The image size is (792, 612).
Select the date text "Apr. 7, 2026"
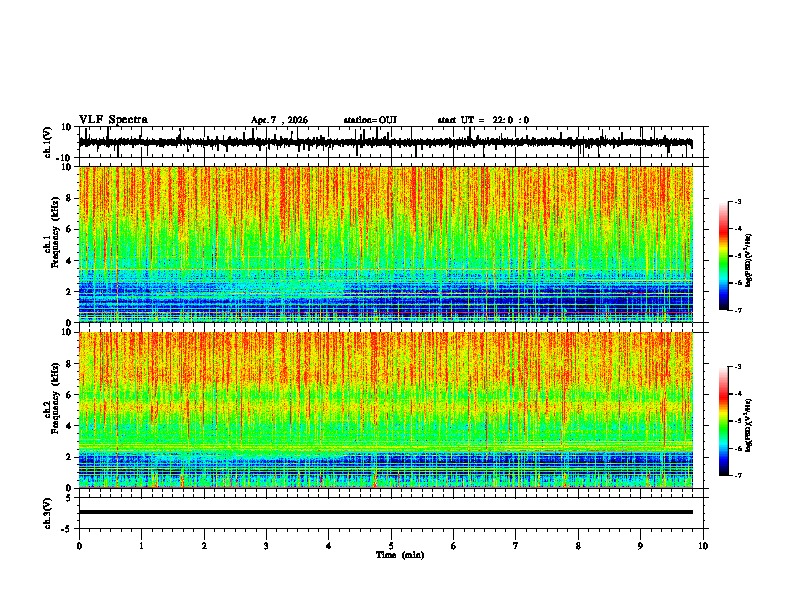click(279, 120)
